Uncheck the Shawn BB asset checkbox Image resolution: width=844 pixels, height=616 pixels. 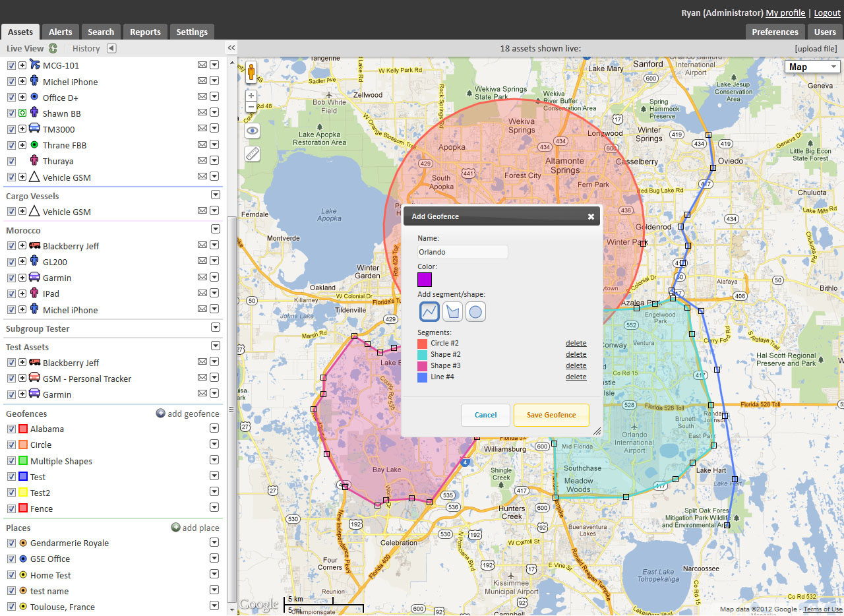coord(11,112)
